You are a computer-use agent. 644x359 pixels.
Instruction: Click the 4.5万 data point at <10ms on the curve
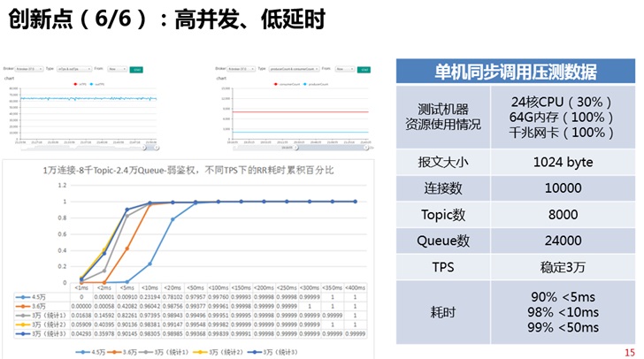tap(149, 264)
